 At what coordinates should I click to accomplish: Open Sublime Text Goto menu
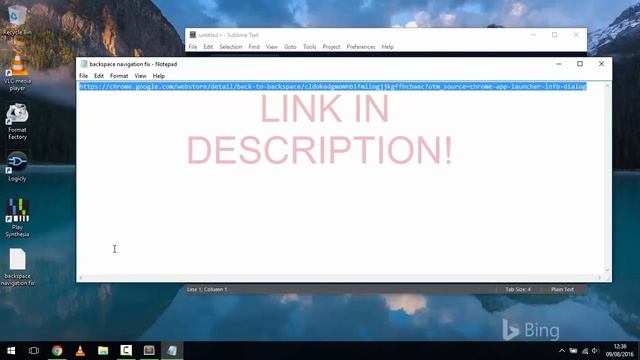290,47
